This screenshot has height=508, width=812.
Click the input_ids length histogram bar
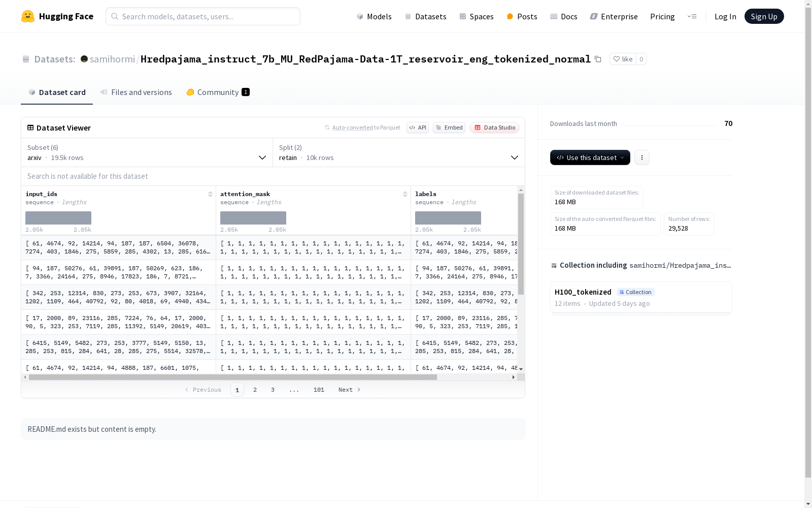(x=58, y=218)
